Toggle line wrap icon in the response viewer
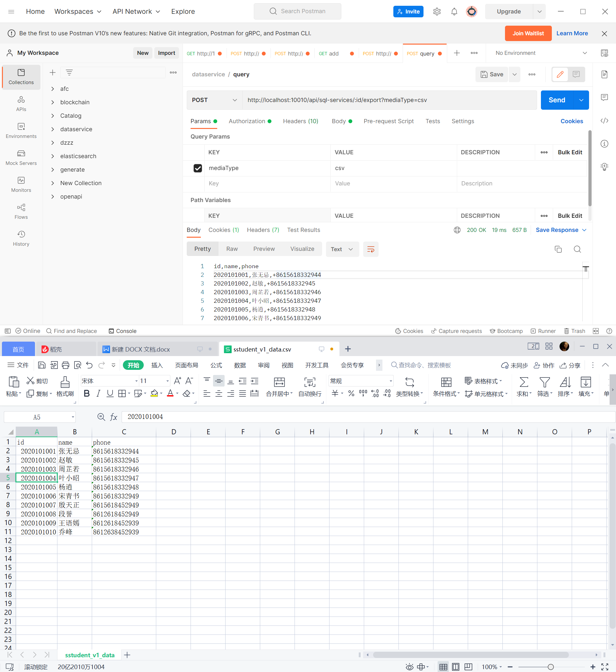Viewport: 616px width, 672px height. click(x=371, y=249)
